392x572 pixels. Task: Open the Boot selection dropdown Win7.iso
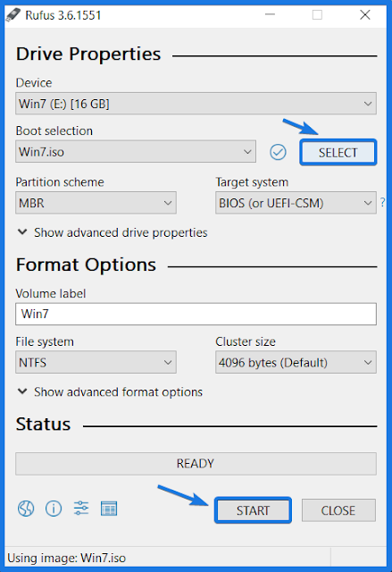[136, 151]
